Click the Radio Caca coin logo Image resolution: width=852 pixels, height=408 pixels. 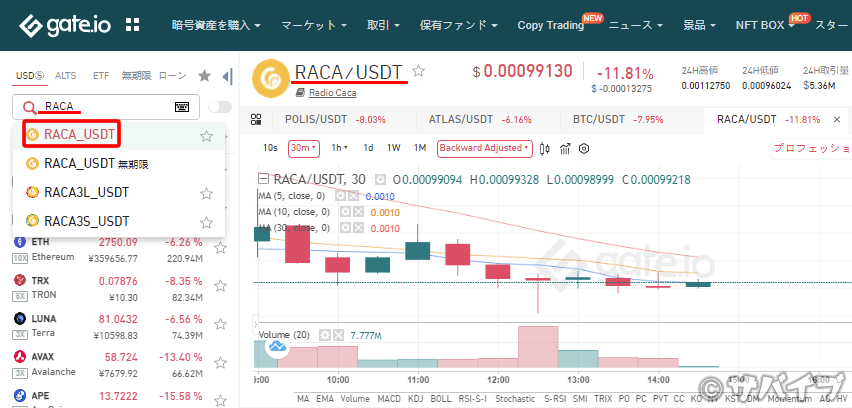270,79
